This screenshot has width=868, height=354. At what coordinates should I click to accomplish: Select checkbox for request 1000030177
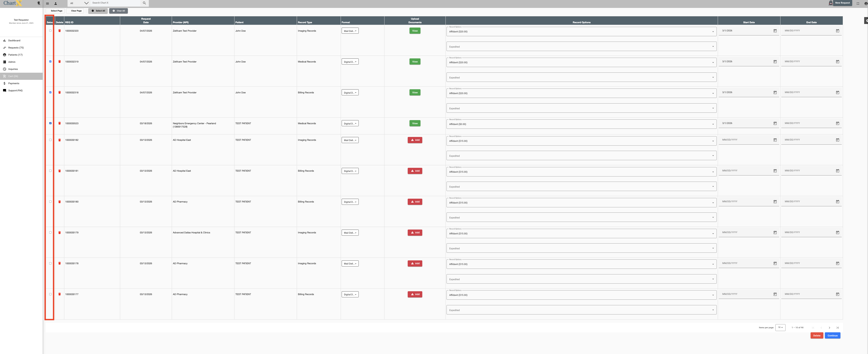point(51,294)
